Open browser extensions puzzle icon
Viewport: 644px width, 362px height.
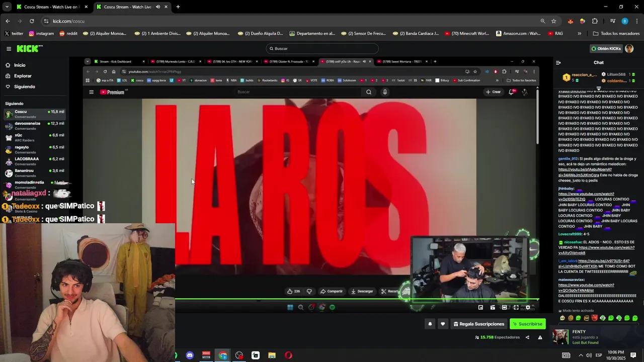[595, 21]
